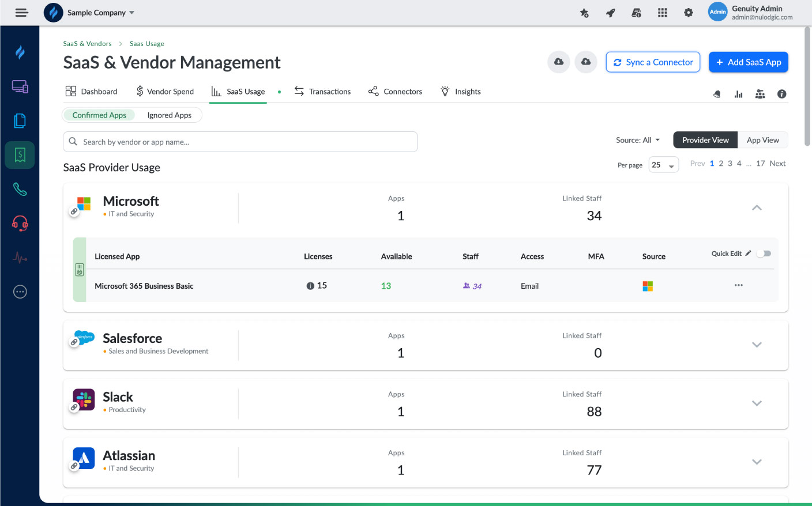The image size is (812, 506).
Task: Switch to Provider View
Action: [x=705, y=140]
